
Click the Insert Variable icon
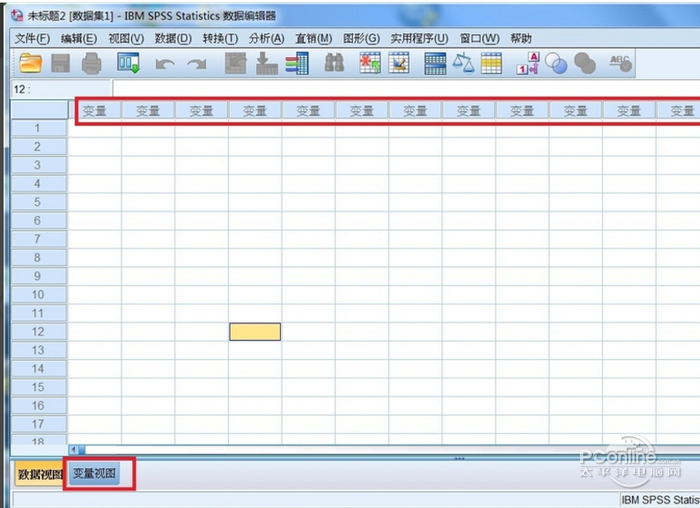tap(399, 63)
